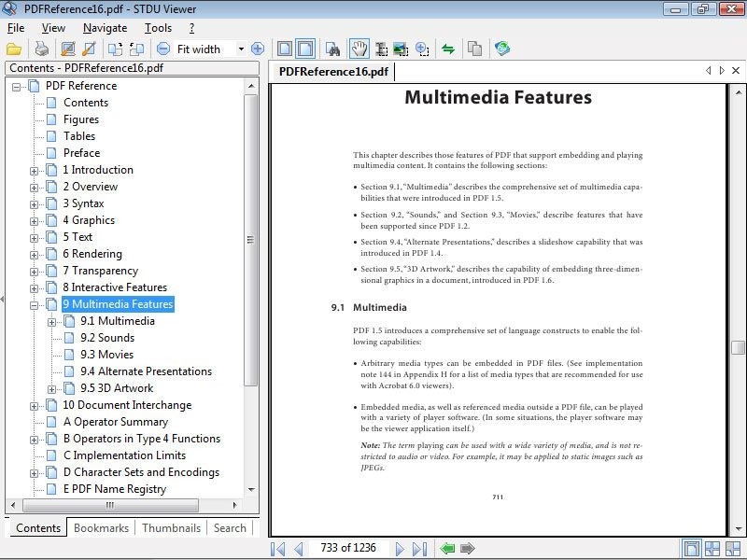Screen dimensions: 747x560
Task: Enable single page view in status bar
Action: pyautogui.click(x=692, y=549)
